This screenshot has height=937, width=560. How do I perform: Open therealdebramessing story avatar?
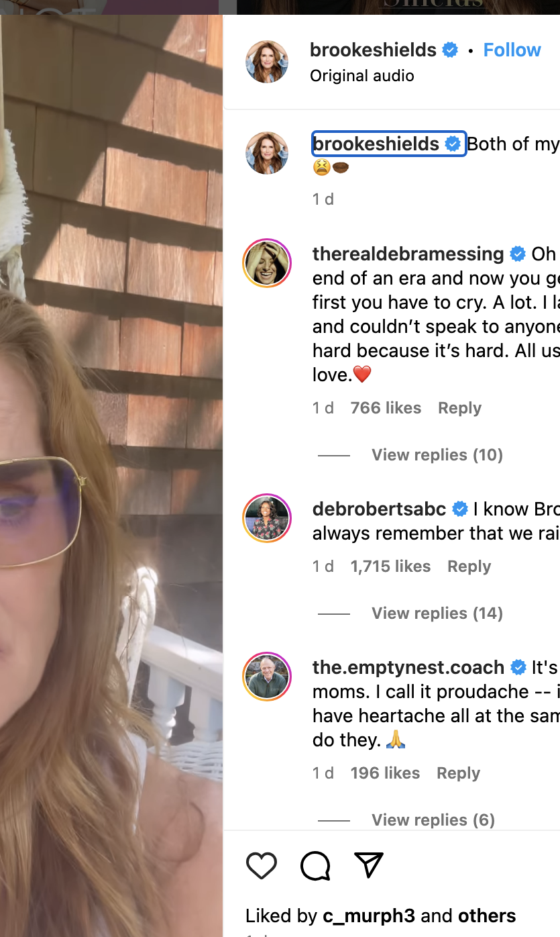pyautogui.click(x=267, y=263)
